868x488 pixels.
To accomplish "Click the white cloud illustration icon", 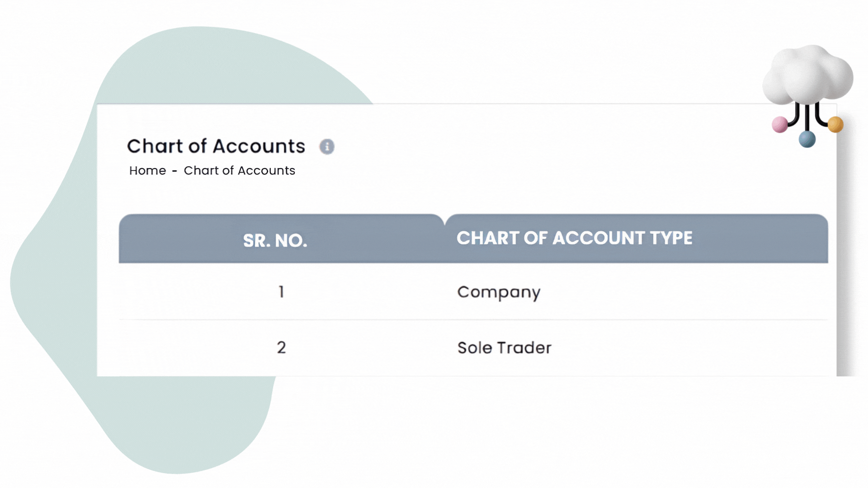I will [x=807, y=75].
